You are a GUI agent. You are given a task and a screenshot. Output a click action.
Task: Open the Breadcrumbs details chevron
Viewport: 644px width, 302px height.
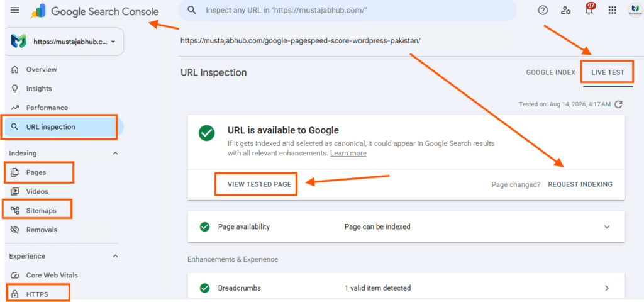(x=607, y=288)
